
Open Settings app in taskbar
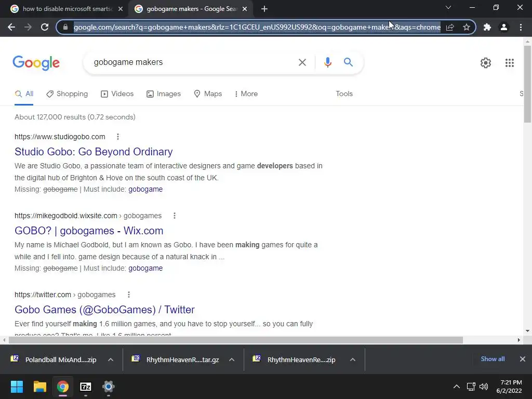109,387
